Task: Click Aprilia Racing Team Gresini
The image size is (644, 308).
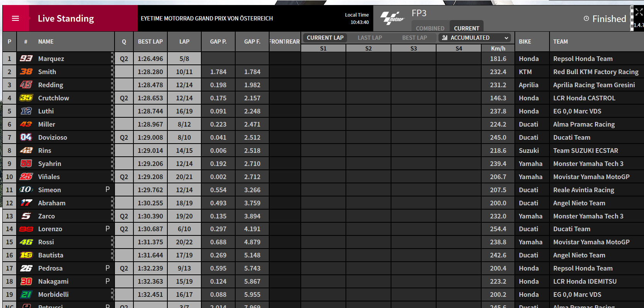Action: pyautogui.click(x=594, y=85)
